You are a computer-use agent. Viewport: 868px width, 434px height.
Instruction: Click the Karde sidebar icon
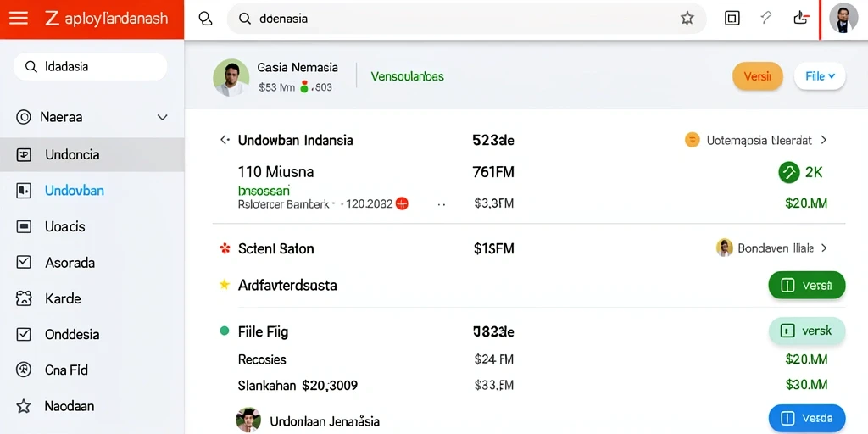tap(24, 299)
